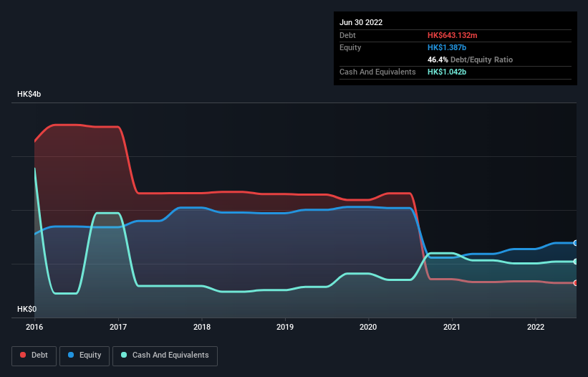Click the HK$0 y-axis label
The width and height of the screenshot is (588, 377).
coord(27,309)
